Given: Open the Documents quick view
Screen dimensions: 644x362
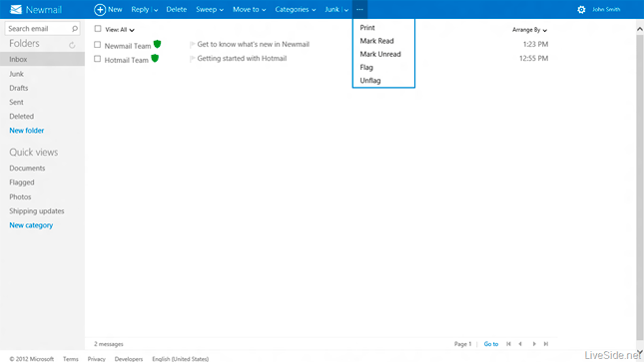Looking at the screenshot, I should [27, 169].
